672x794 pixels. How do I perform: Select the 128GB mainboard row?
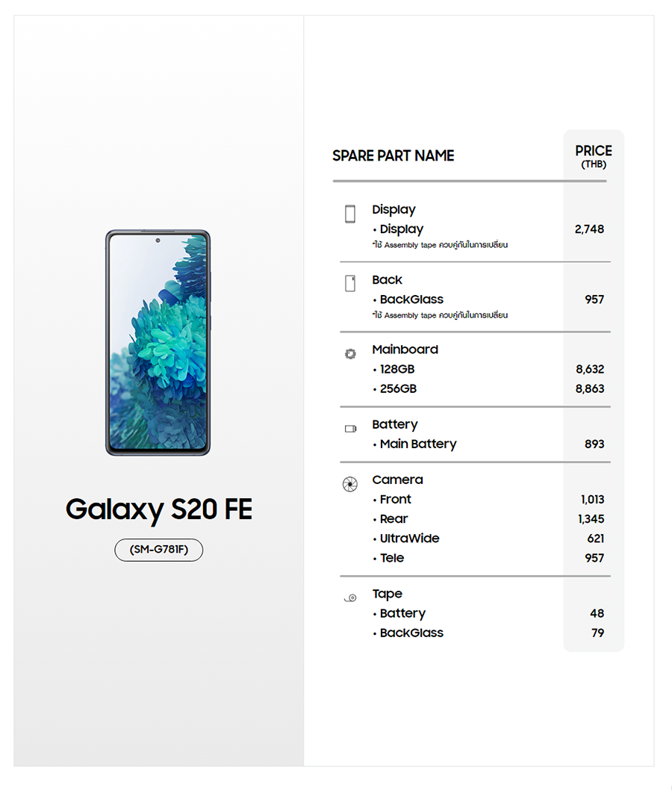pos(396,369)
